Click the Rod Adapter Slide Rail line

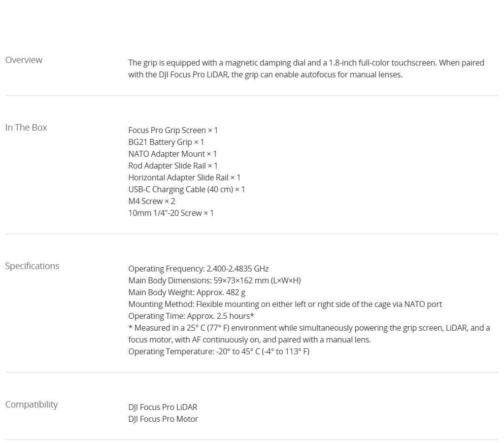tap(173, 166)
